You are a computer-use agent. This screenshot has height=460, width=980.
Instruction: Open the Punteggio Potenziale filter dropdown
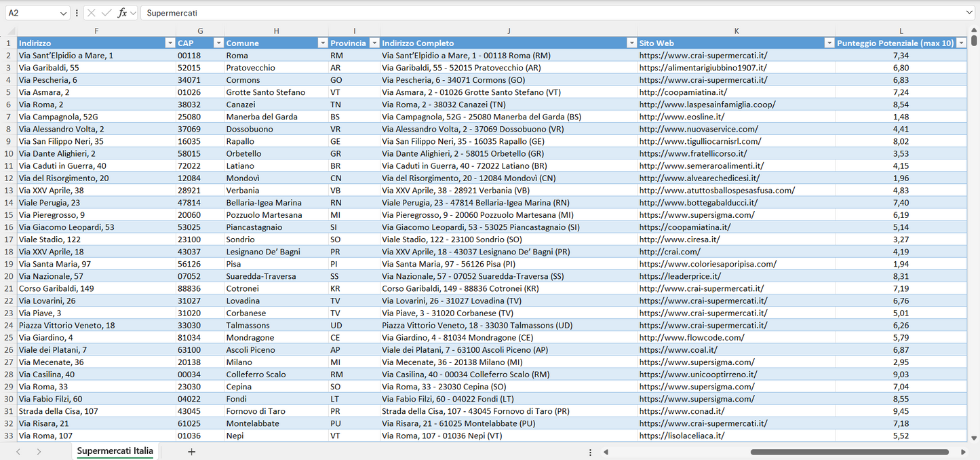(962, 42)
